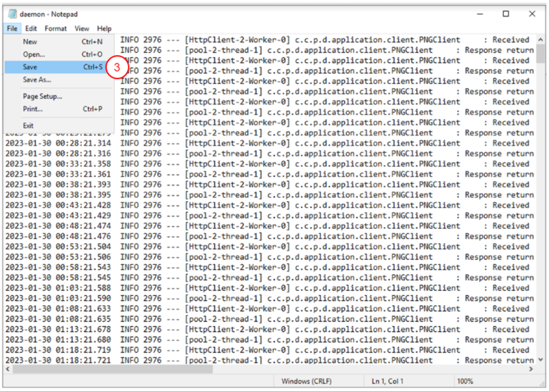This screenshot has height=392, width=549.
Task: Click Received on the 00:38:21.393 line
Action: pos(511,185)
